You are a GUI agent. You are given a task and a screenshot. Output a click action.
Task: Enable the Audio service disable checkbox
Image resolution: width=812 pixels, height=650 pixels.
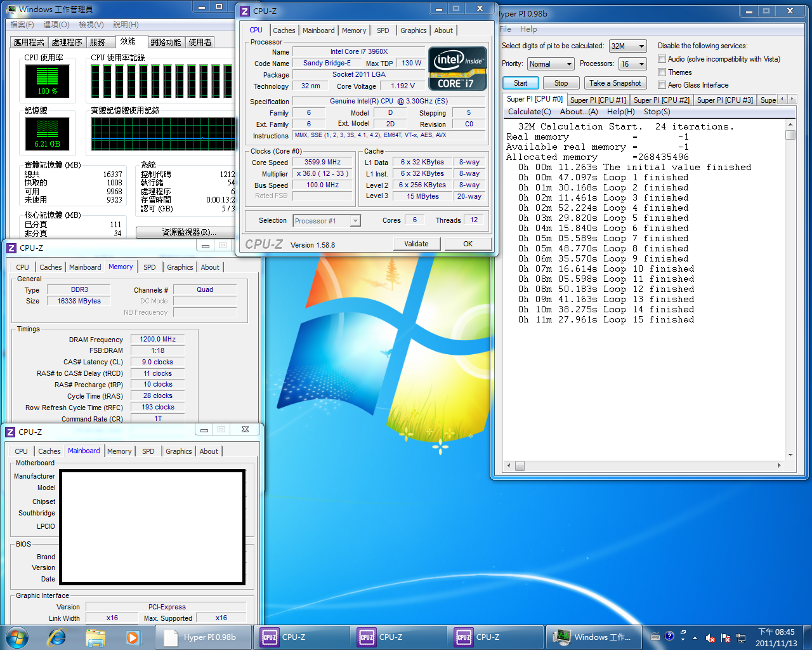click(x=662, y=59)
